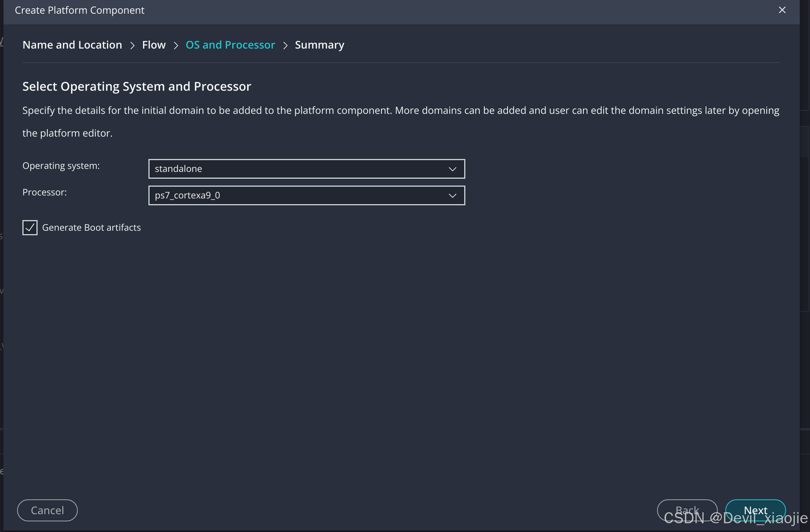Click the standalone value text
This screenshot has height=532, width=810.
[178, 169]
